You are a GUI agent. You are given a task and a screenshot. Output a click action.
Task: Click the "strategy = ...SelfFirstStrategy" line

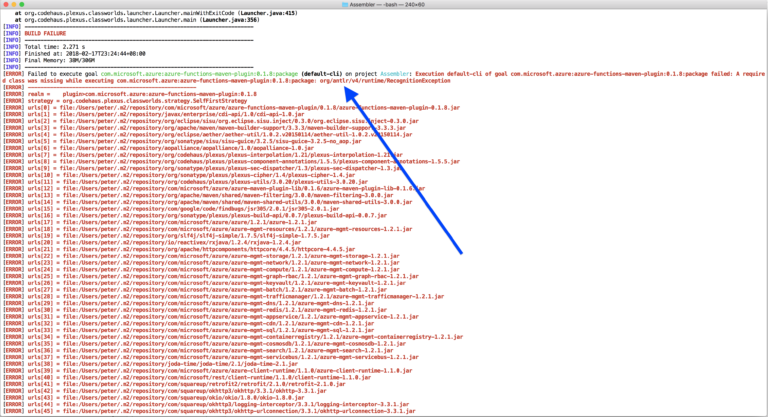125,101
